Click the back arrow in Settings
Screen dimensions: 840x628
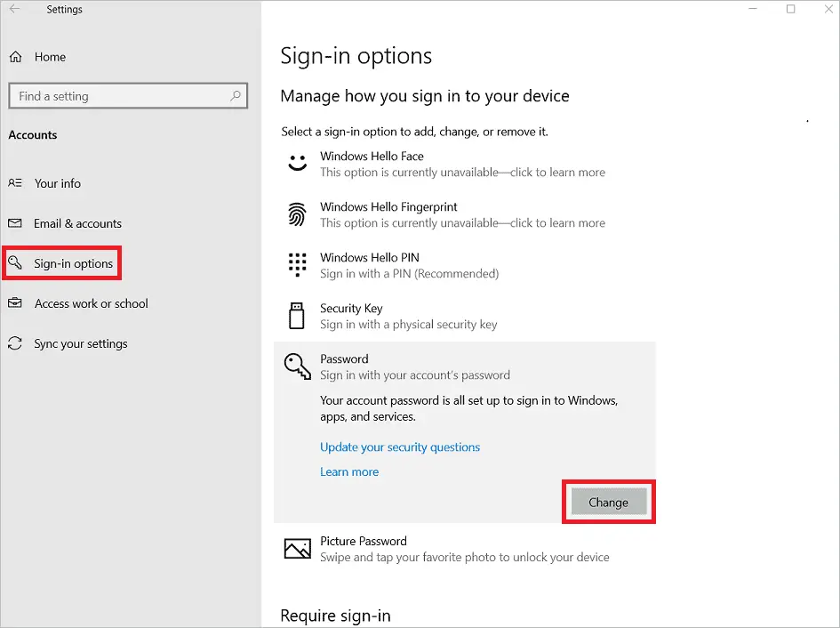(x=14, y=9)
